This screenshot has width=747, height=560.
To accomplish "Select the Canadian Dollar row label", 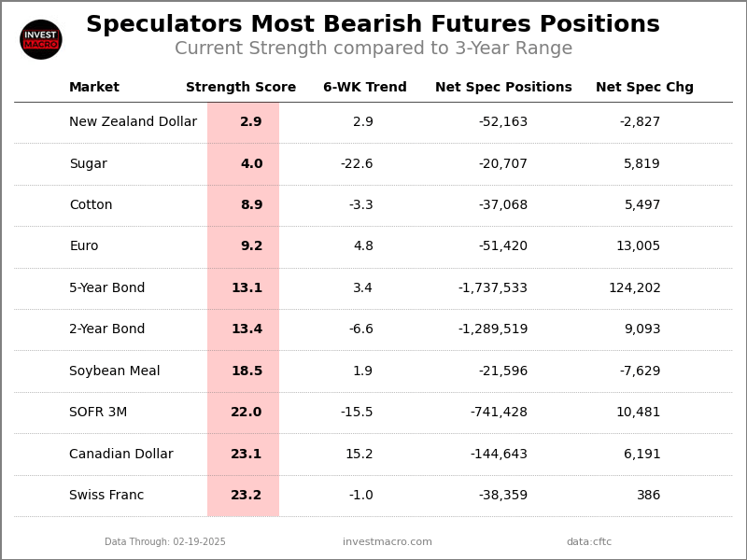I will click(x=121, y=455).
